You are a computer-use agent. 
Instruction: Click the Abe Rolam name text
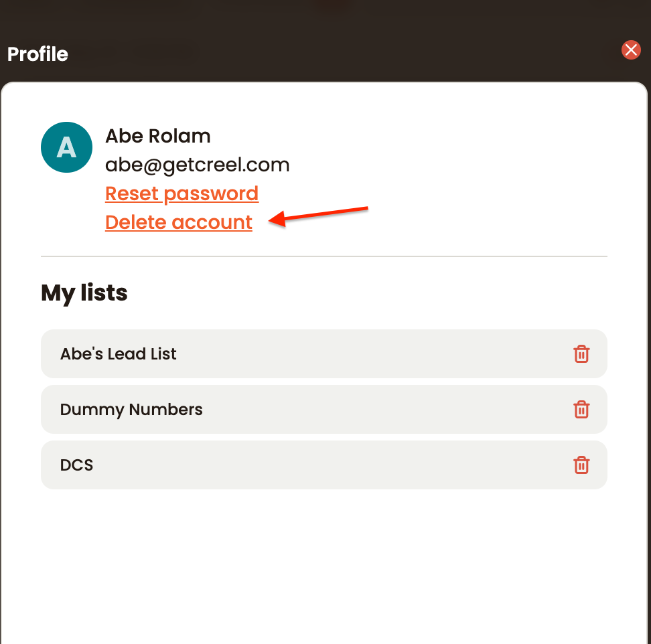point(158,136)
